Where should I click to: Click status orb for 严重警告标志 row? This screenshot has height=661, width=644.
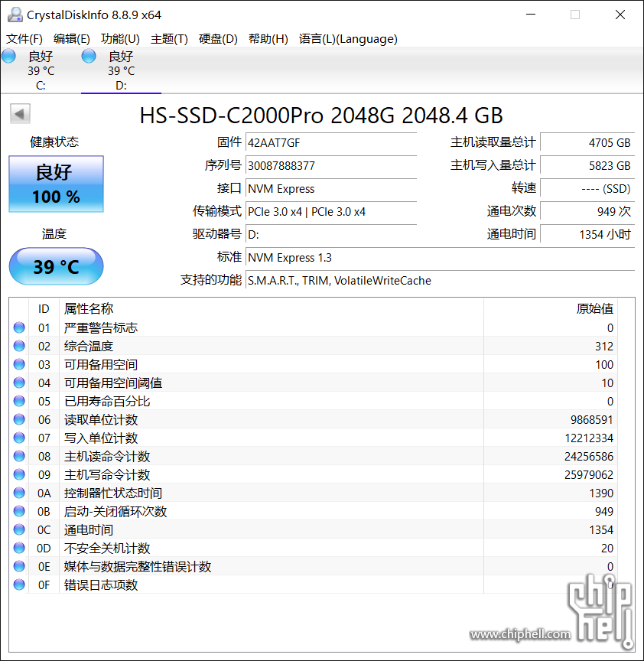pos(19,327)
